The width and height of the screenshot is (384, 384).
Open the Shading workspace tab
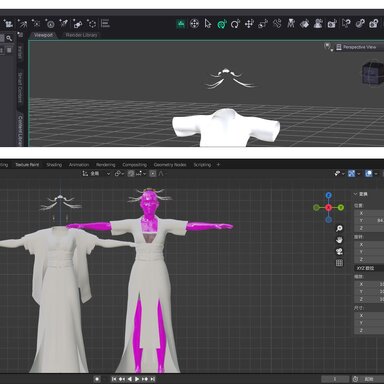pyautogui.click(x=54, y=165)
